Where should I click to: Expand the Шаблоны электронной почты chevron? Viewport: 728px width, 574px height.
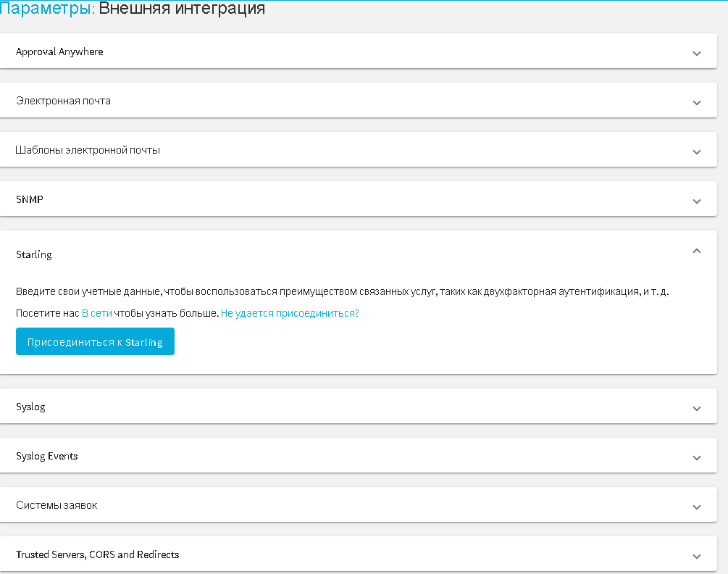click(x=696, y=151)
